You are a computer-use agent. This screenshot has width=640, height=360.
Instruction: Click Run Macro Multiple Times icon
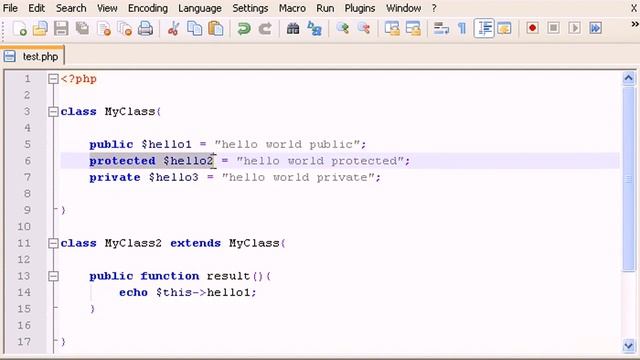[596, 28]
